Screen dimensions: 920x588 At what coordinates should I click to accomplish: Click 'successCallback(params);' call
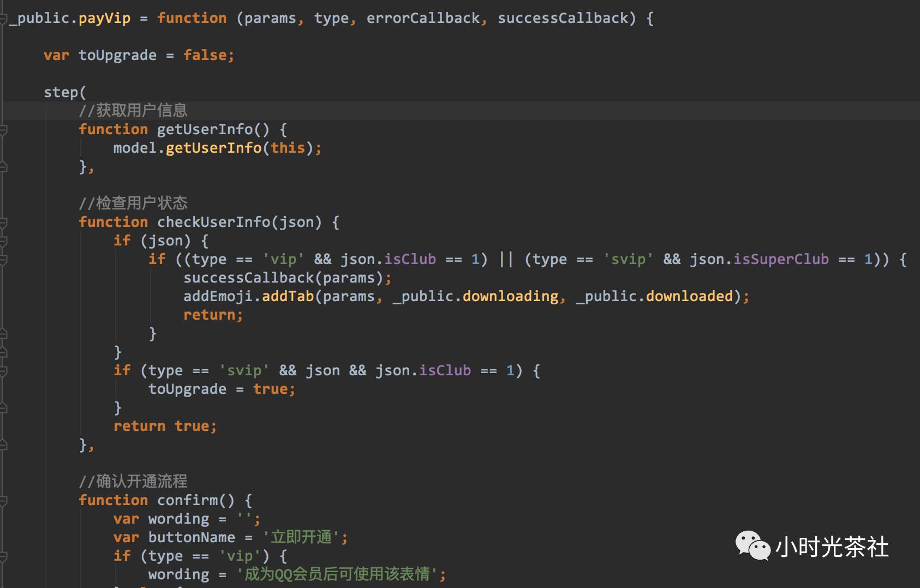coord(288,278)
